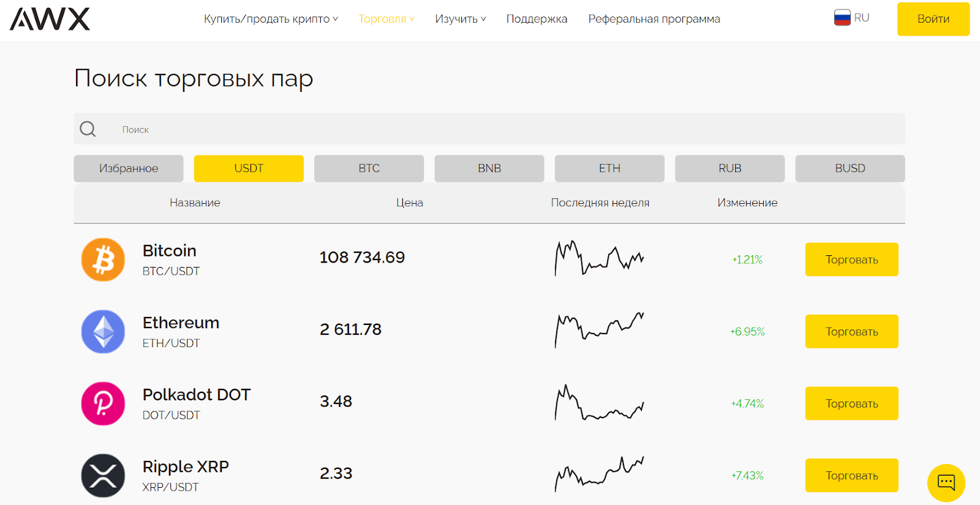Click the Polkadot DOT coin icon
980x505 pixels.
click(x=103, y=403)
